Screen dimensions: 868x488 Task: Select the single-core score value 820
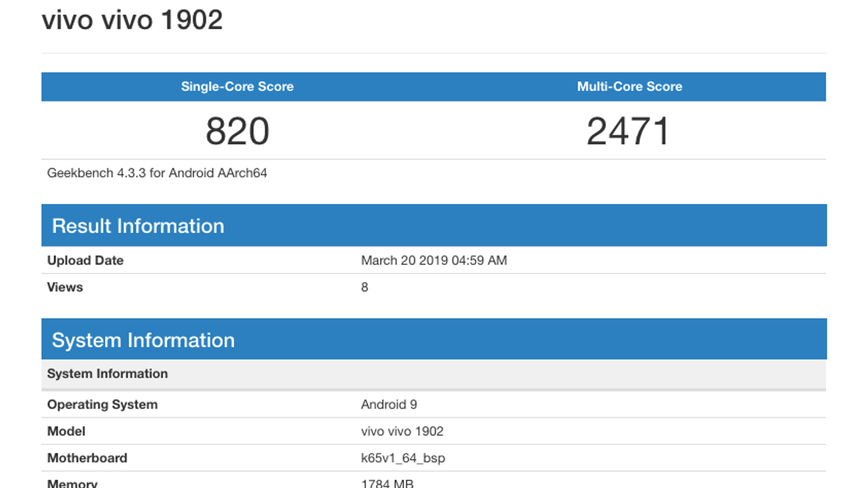(x=237, y=131)
